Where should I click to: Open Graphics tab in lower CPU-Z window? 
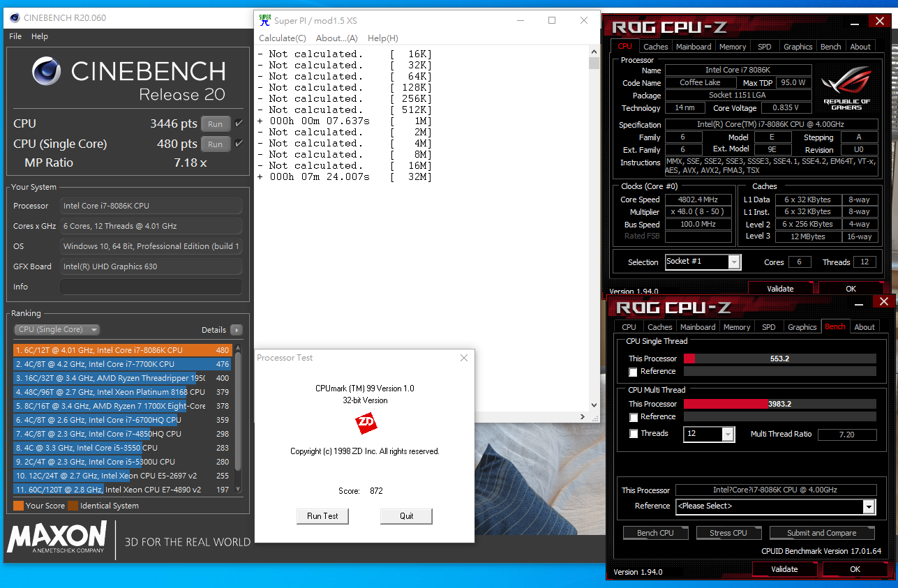(802, 327)
